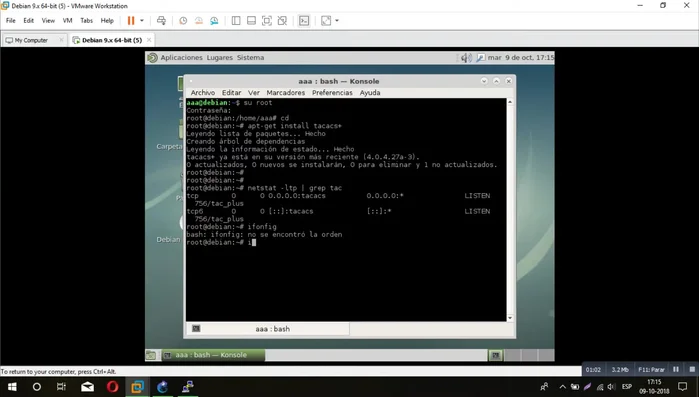Pause the screen recorder
This screenshot has height=397, width=699.
(x=676, y=369)
